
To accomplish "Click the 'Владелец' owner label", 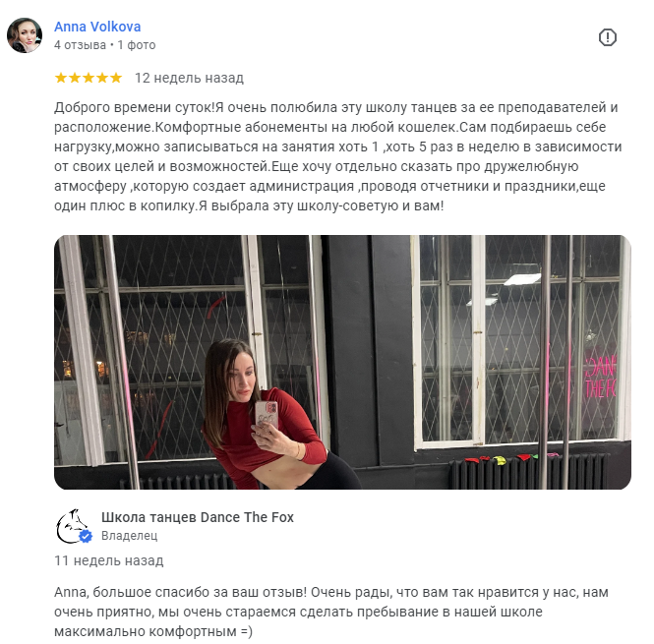I will coord(129,536).
